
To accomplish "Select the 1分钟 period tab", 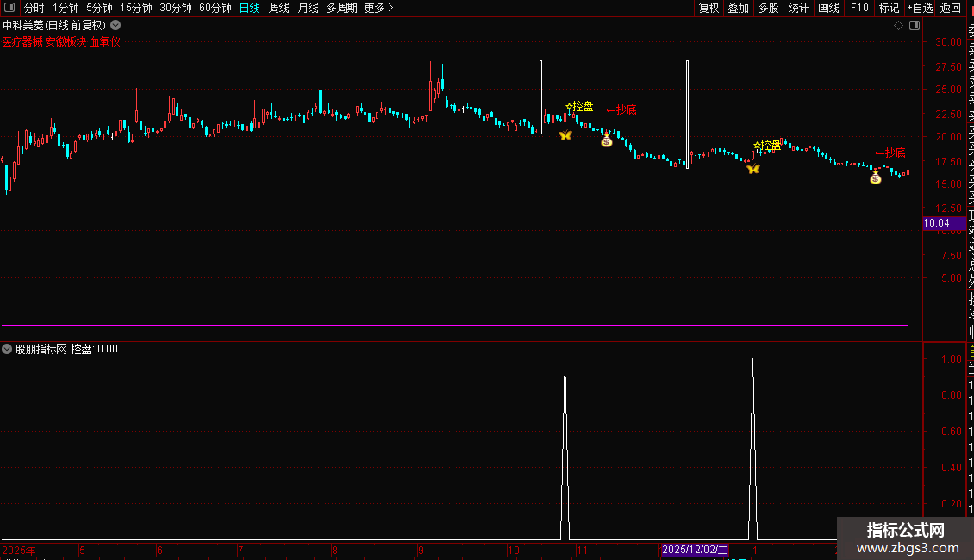I will [66, 8].
